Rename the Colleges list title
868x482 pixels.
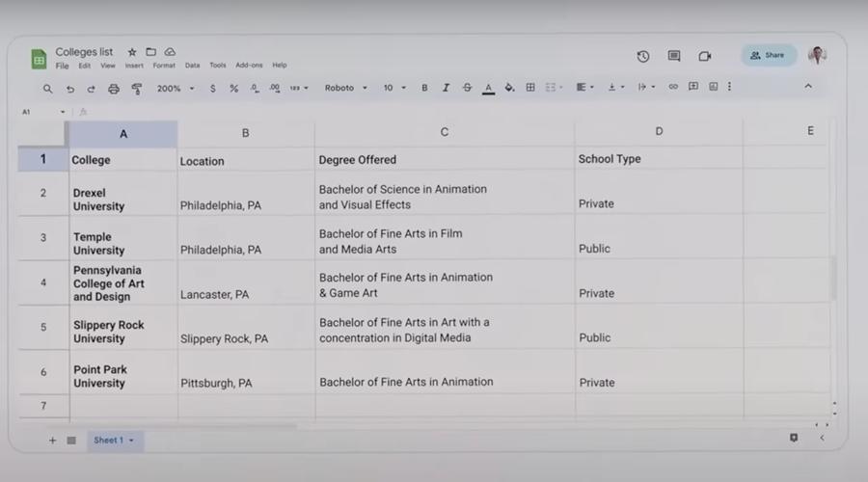pyautogui.click(x=84, y=52)
